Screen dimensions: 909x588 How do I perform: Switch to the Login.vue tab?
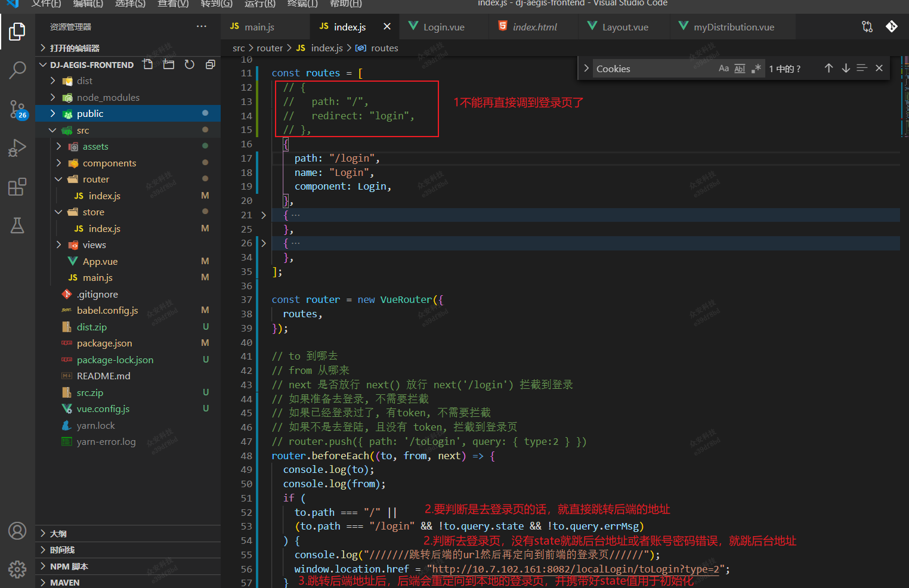[444, 27]
